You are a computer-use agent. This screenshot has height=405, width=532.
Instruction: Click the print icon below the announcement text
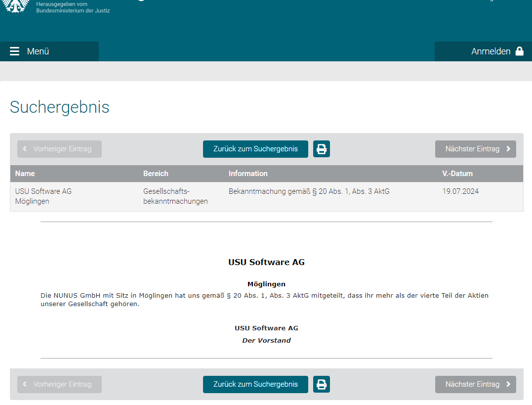[321, 384]
